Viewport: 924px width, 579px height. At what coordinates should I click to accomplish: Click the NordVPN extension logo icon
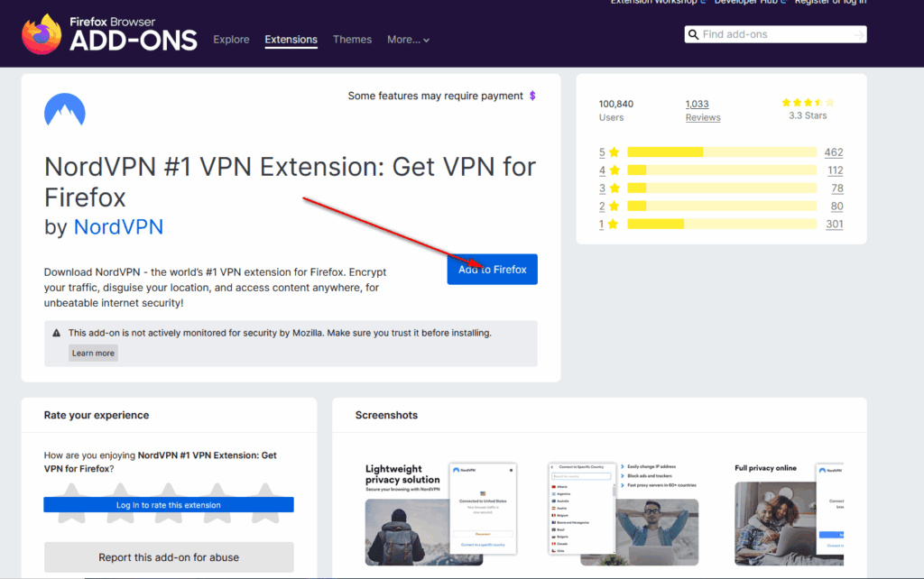tap(65, 110)
